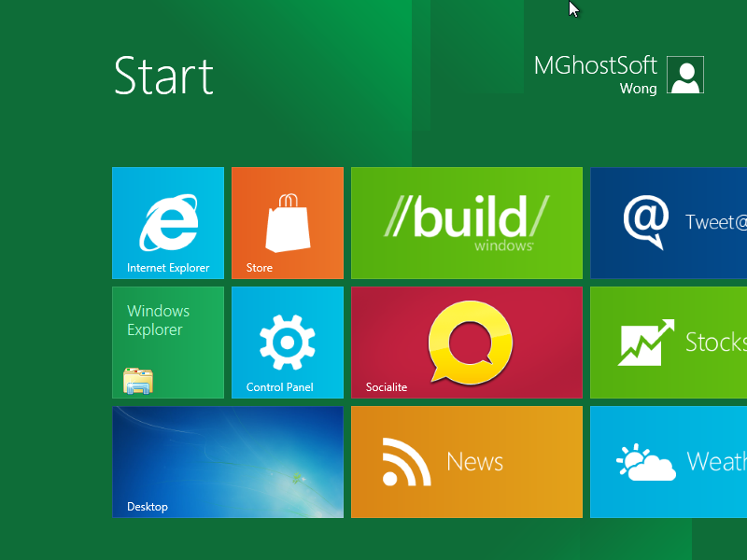
Task: Open the Tweet@rama '@' bubble icon
Action: click(x=646, y=222)
